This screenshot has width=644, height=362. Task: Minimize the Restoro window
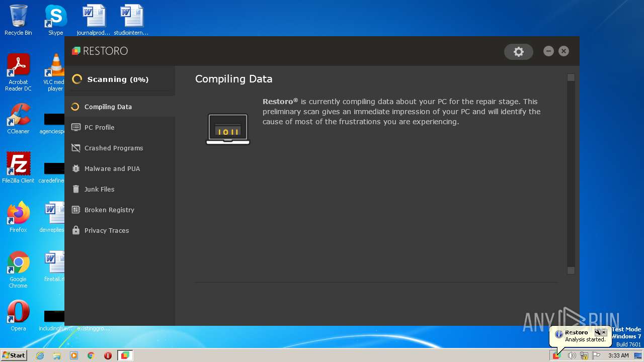pos(548,51)
